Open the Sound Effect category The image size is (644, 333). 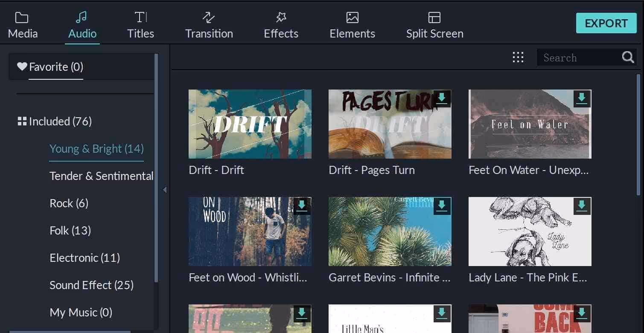(91, 285)
